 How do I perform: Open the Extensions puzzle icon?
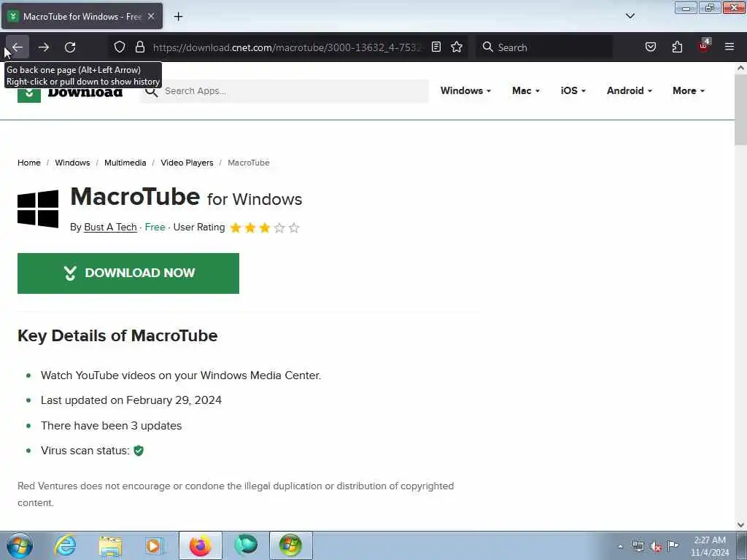coord(677,47)
